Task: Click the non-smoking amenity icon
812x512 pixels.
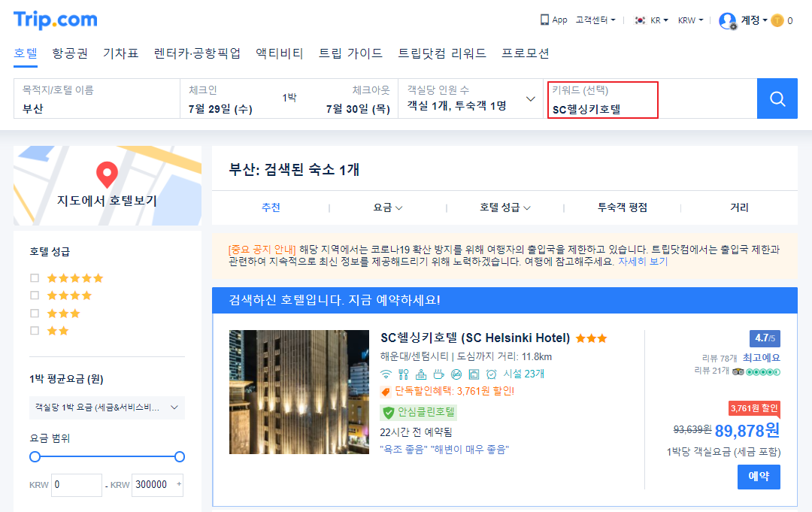Action: [x=456, y=374]
